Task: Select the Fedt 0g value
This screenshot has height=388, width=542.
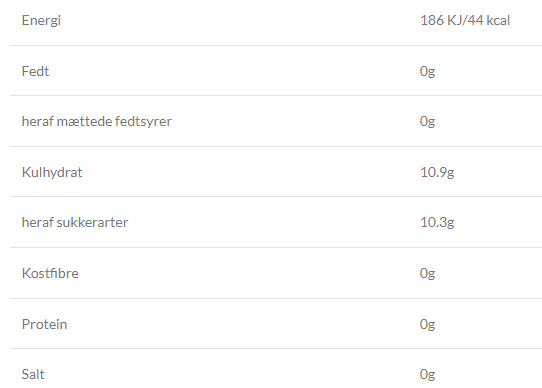Action: tap(427, 71)
